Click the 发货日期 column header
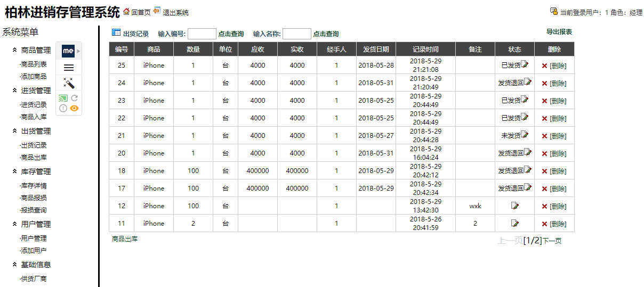The image size is (644, 287). [376, 49]
